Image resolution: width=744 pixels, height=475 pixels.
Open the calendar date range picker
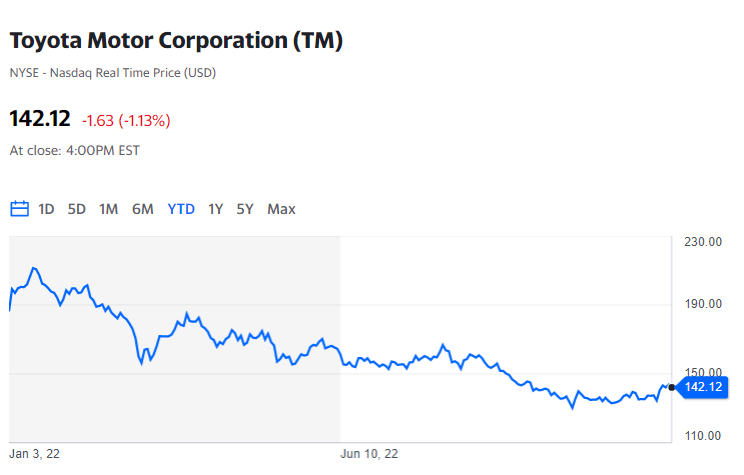click(19, 209)
